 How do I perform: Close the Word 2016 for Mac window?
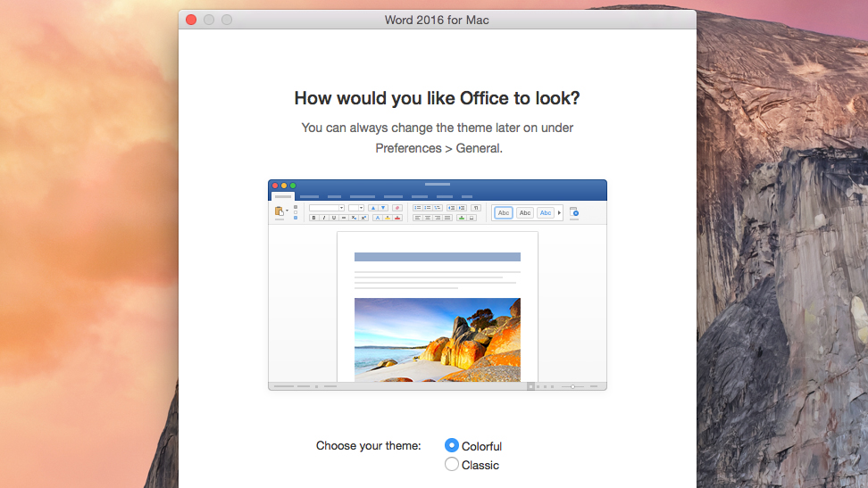[x=191, y=20]
